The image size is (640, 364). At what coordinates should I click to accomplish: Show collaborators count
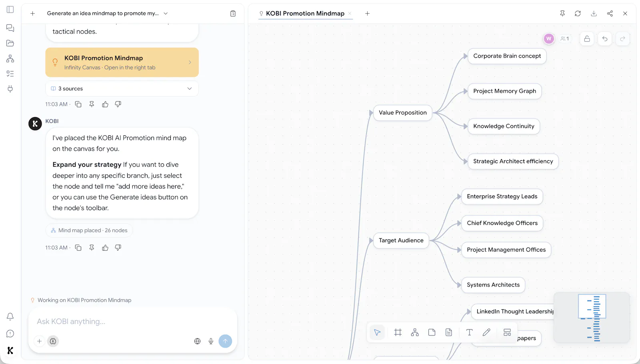565,39
